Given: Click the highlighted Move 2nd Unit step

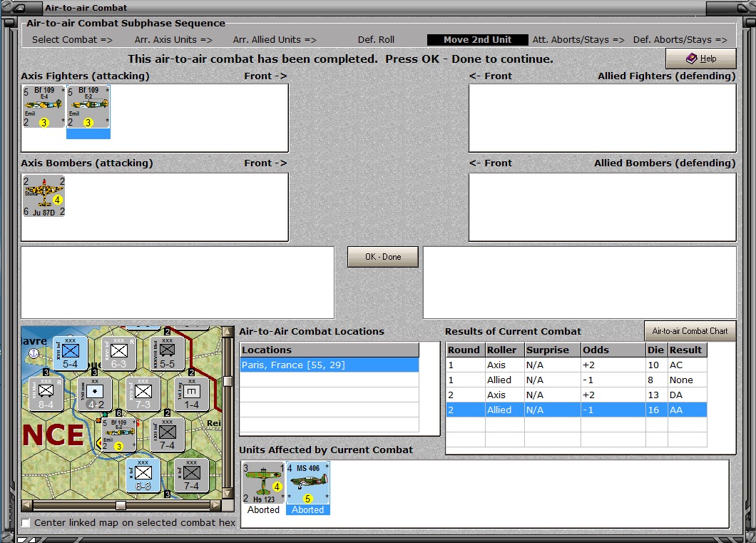Looking at the screenshot, I should (477, 39).
